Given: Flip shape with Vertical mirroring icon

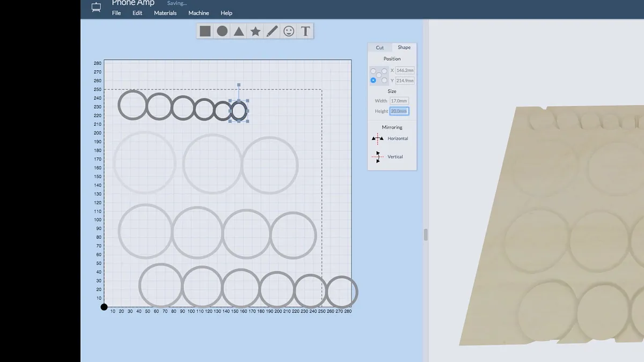Looking at the screenshot, I should click(377, 157).
